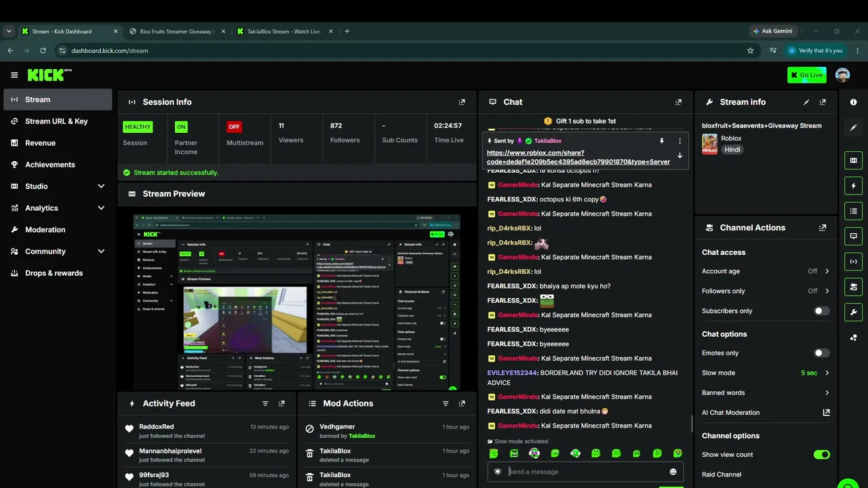Switch to TakilaBlox Stream tab

(x=285, y=31)
